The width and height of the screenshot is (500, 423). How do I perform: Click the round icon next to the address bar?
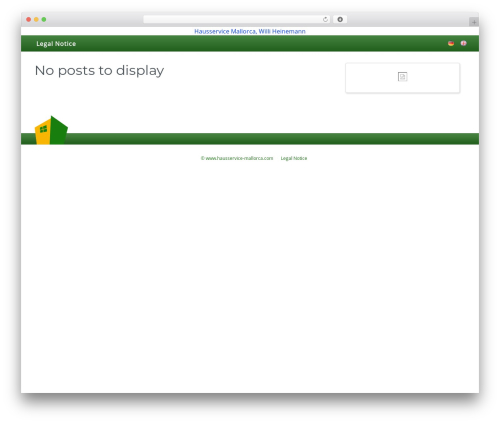click(340, 19)
